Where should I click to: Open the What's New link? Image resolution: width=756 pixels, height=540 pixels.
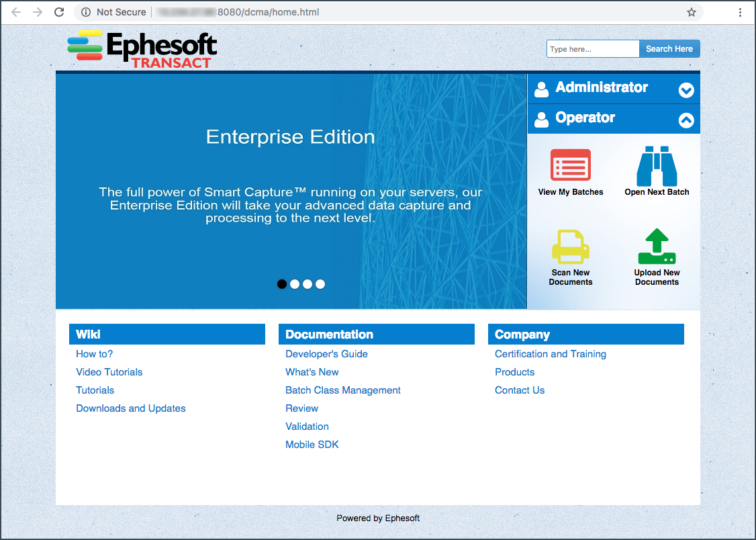312,372
